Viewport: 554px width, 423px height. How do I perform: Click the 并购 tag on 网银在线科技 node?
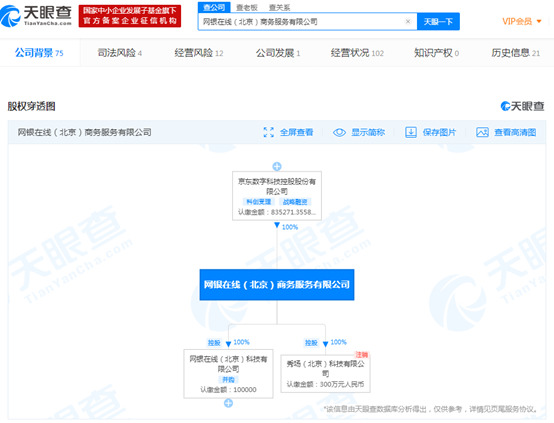tap(228, 380)
